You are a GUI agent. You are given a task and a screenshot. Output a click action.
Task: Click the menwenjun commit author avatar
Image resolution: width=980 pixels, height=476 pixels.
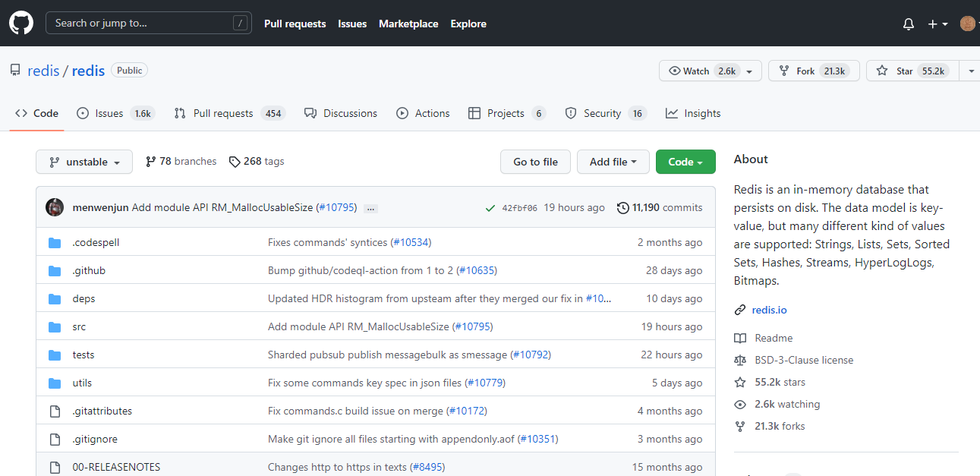pos(55,207)
